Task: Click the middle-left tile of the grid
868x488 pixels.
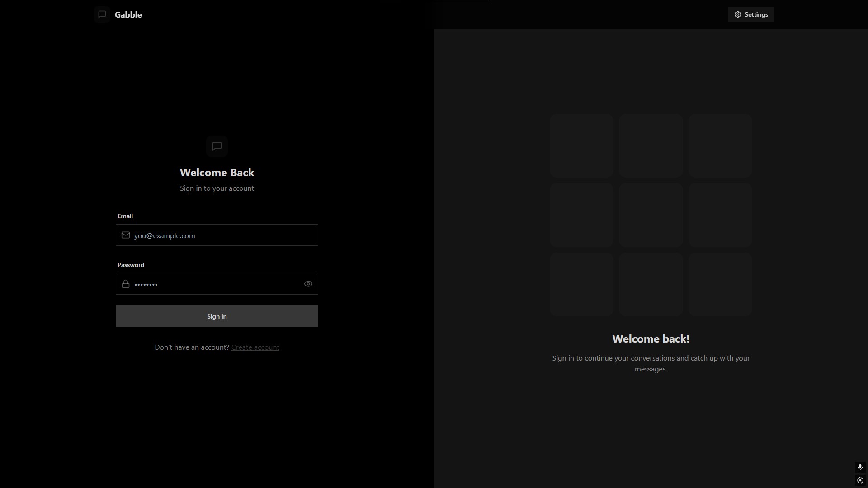Action: [581, 215]
